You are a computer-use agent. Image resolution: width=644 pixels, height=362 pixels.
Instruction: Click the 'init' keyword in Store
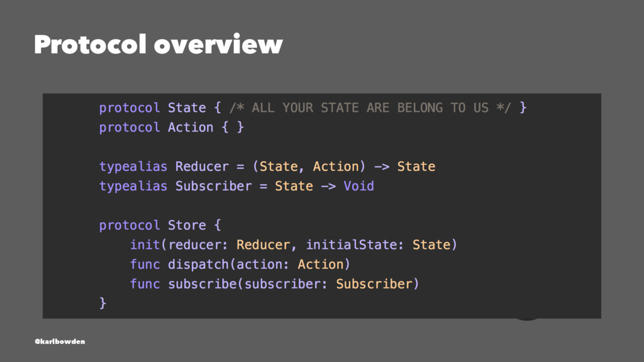click(145, 245)
